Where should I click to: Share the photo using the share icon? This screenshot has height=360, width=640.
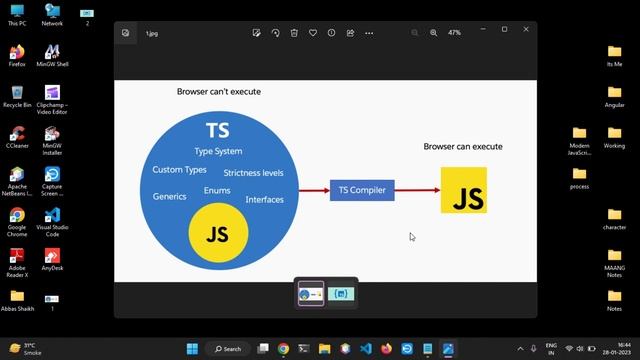point(350,33)
